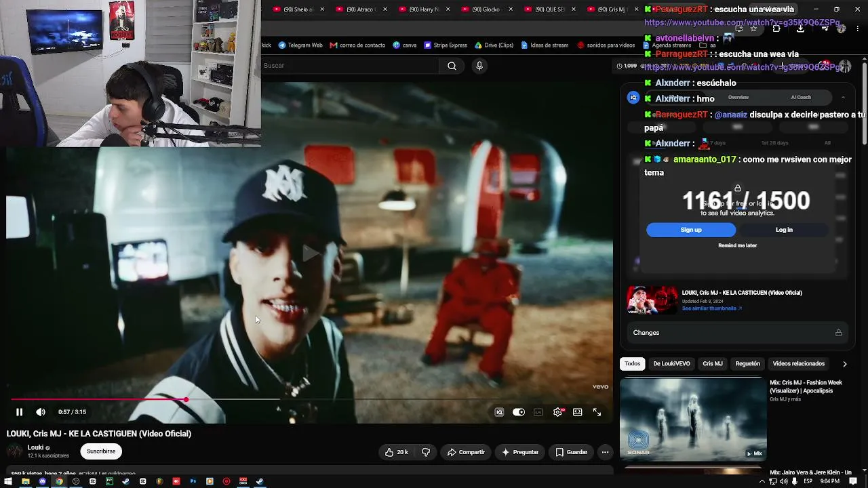The image size is (868, 488).
Task: Save the video with Guardar
Action: [x=572, y=452]
